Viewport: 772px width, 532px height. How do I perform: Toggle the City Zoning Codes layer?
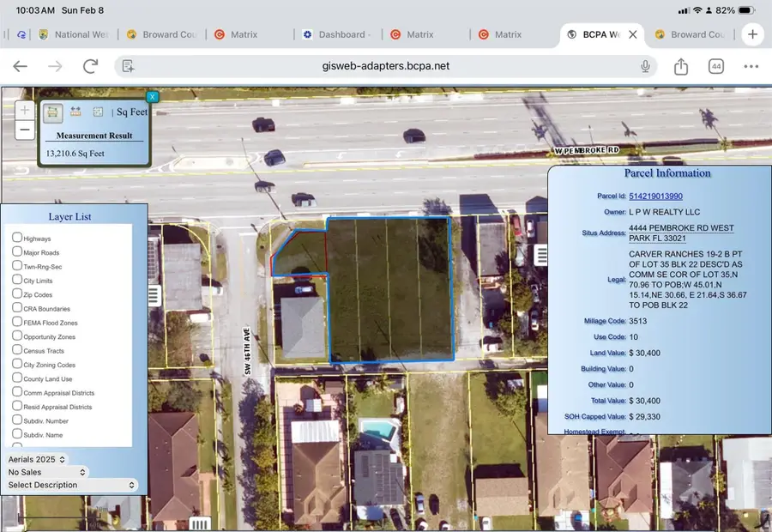(18, 364)
